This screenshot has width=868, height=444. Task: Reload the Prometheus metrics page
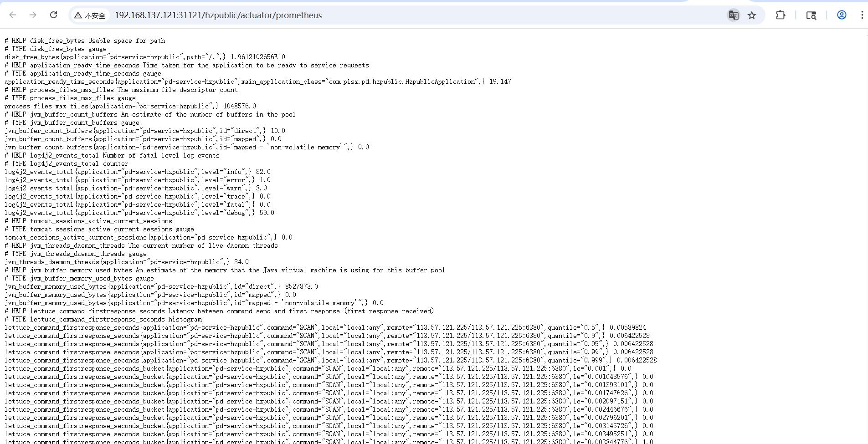coord(53,15)
